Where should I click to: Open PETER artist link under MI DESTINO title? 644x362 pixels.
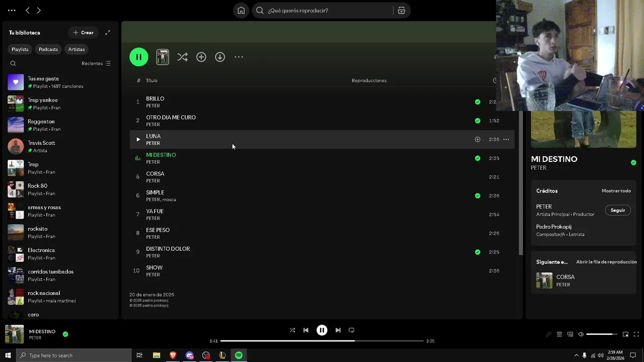(538, 168)
